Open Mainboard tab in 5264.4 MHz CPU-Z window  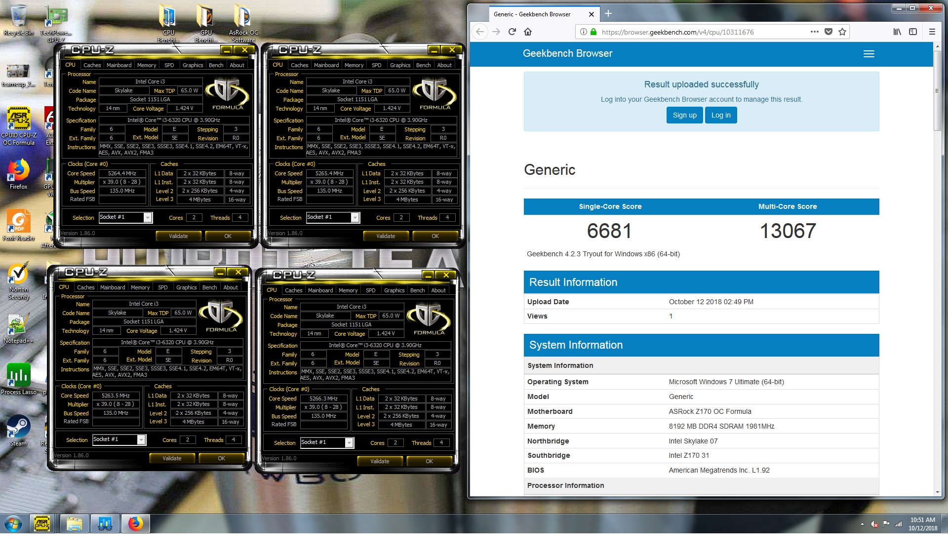(x=119, y=65)
